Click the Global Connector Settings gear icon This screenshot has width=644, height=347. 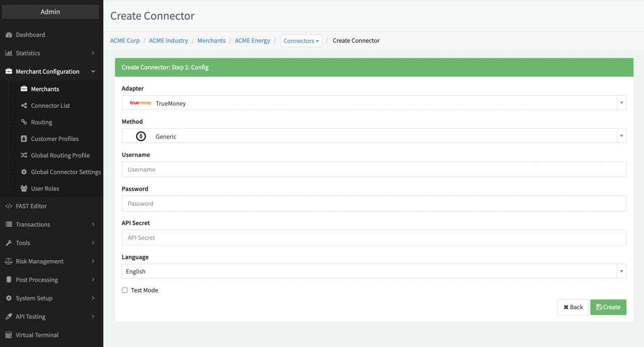tap(24, 172)
